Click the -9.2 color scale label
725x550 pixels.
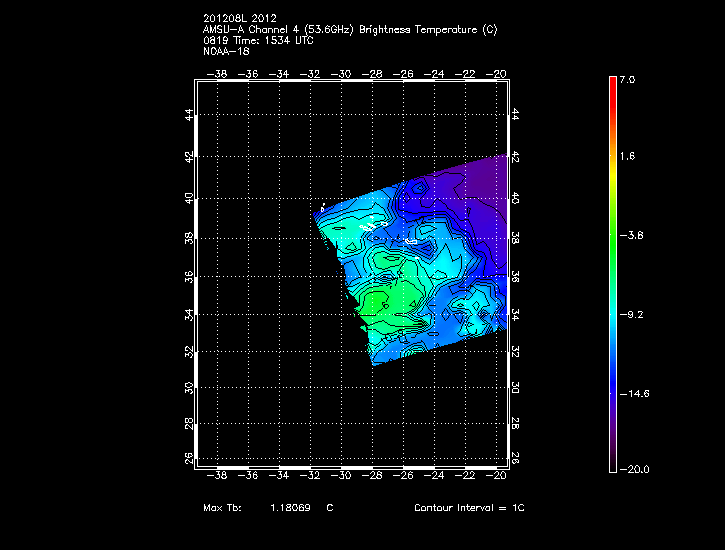[x=631, y=314]
